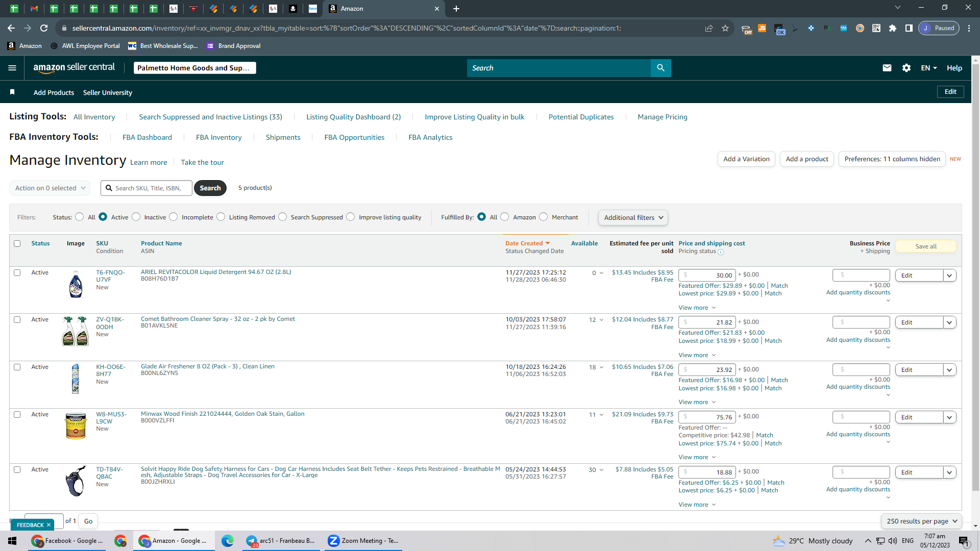Open the Gmail pinned tab
Viewport: 980px width, 551px height.
(x=34, y=9)
